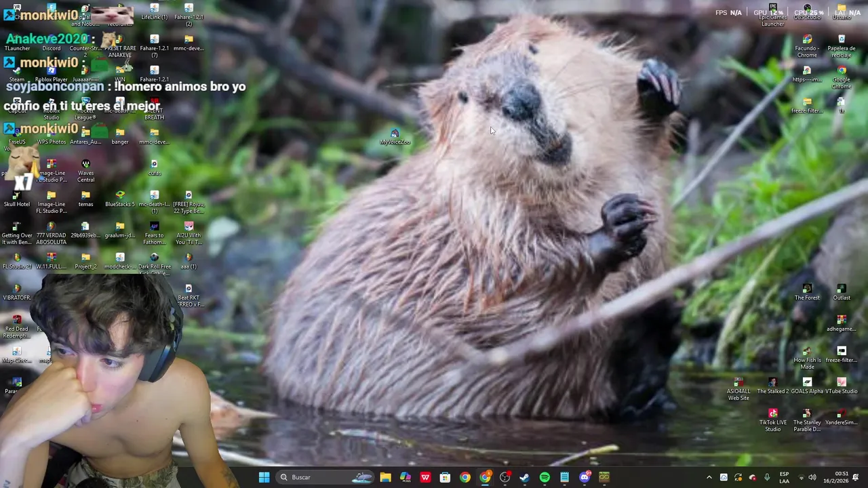Select the Red Dead Redemption shortcut
The height and width of the screenshot is (488, 868).
(x=17, y=327)
